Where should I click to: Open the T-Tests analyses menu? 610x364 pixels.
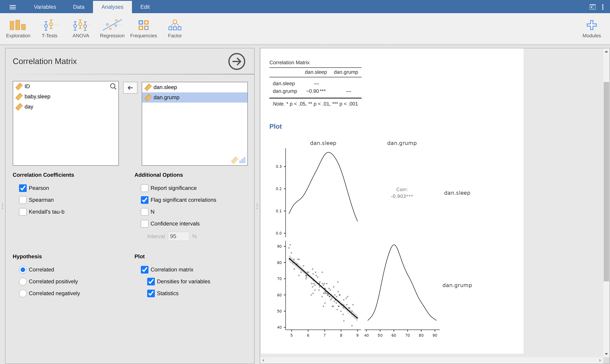(x=49, y=29)
